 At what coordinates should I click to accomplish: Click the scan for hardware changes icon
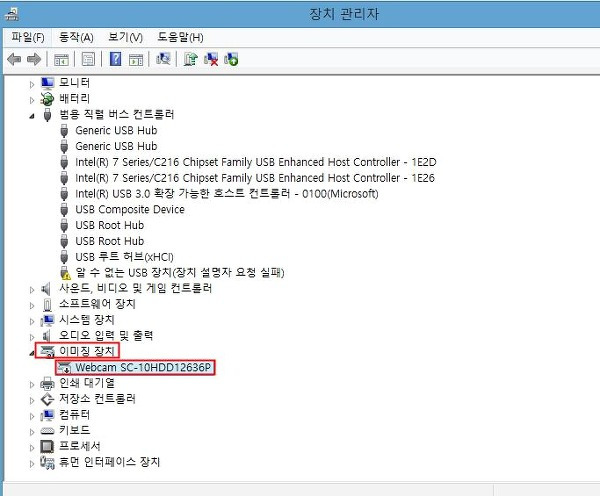point(163,59)
